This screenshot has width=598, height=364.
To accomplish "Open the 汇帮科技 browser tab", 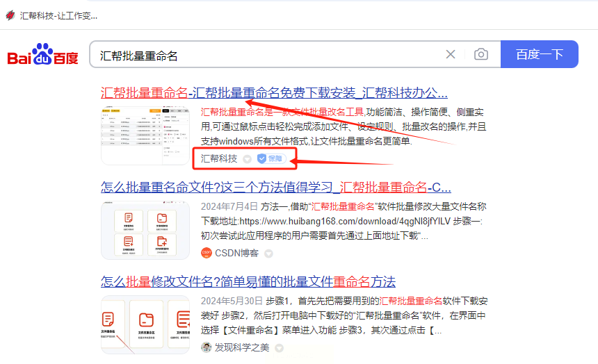I will point(52,15).
